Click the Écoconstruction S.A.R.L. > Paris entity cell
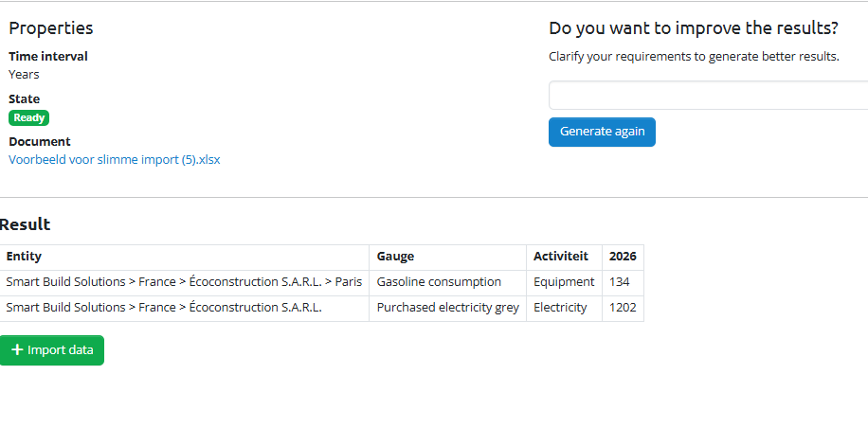This screenshot has height=428, width=868. 184,282
